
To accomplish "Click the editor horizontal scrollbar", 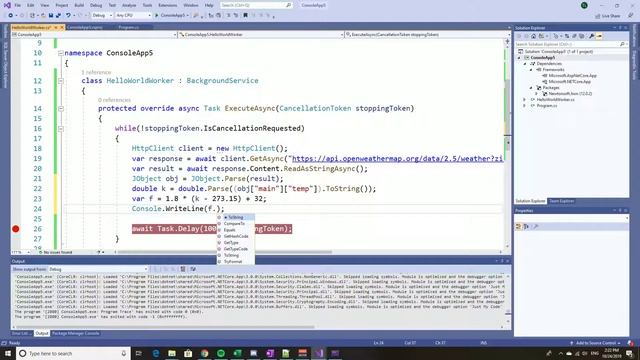I will tap(224, 252).
